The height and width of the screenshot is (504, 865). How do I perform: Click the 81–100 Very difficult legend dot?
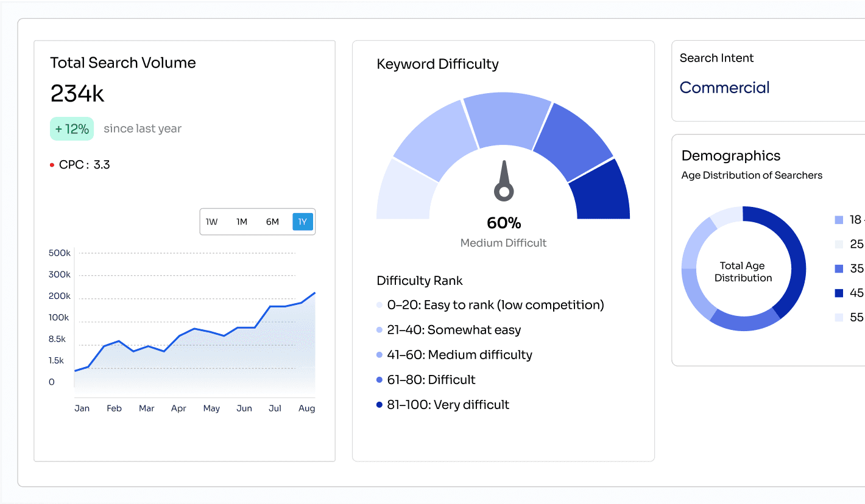click(380, 405)
